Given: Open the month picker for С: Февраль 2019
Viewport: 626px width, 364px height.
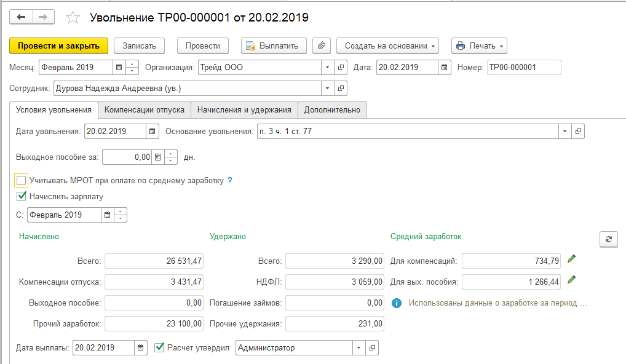Looking at the screenshot, I should point(108,215).
